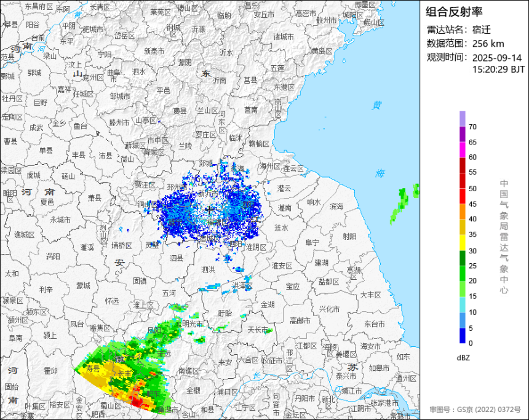Click the 组合反射率 title text
Image resolution: width=529 pixels, height=420 pixels.
[x=454, y=12]
